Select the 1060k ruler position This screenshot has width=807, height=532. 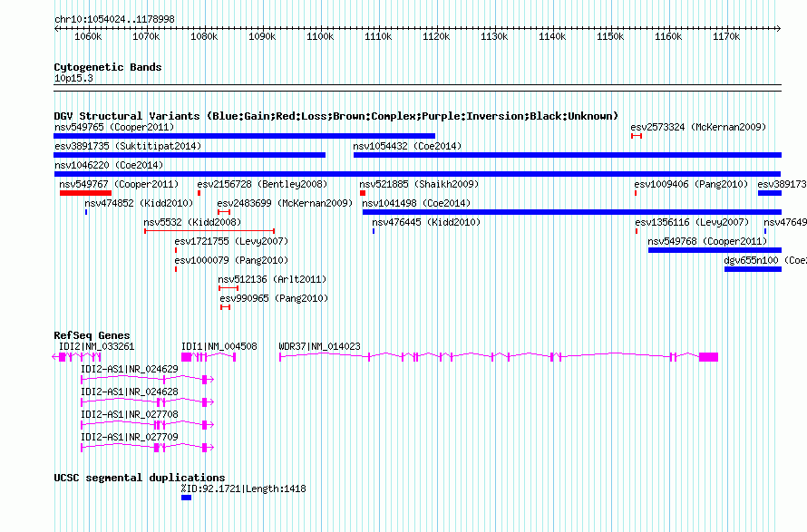click(89, 36)
